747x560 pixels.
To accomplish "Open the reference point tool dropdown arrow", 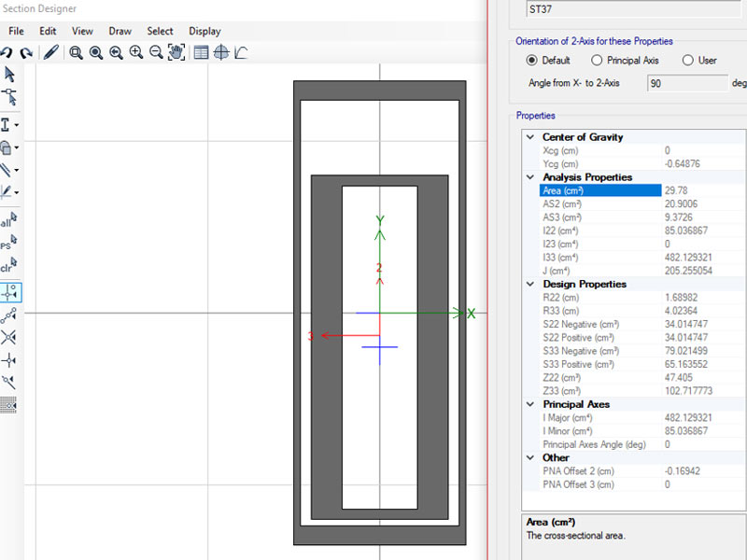I will (x=17, y=192).
